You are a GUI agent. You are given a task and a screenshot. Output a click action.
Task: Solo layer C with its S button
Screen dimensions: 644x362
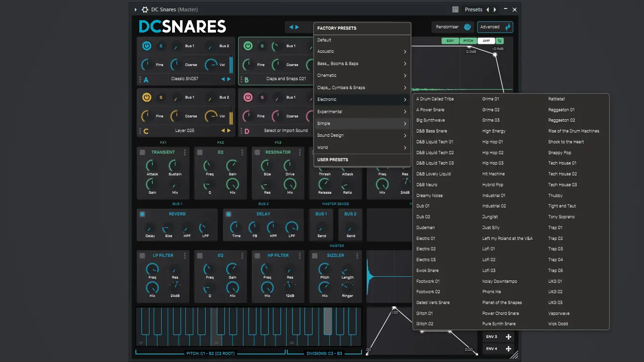pos(161,97)
